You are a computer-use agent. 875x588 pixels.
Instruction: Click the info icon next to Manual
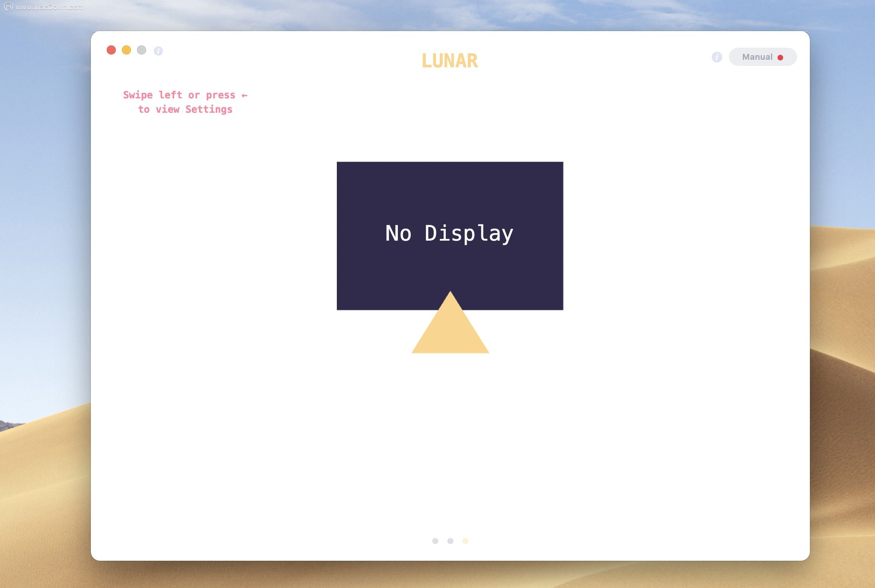(x=717, y=57)
